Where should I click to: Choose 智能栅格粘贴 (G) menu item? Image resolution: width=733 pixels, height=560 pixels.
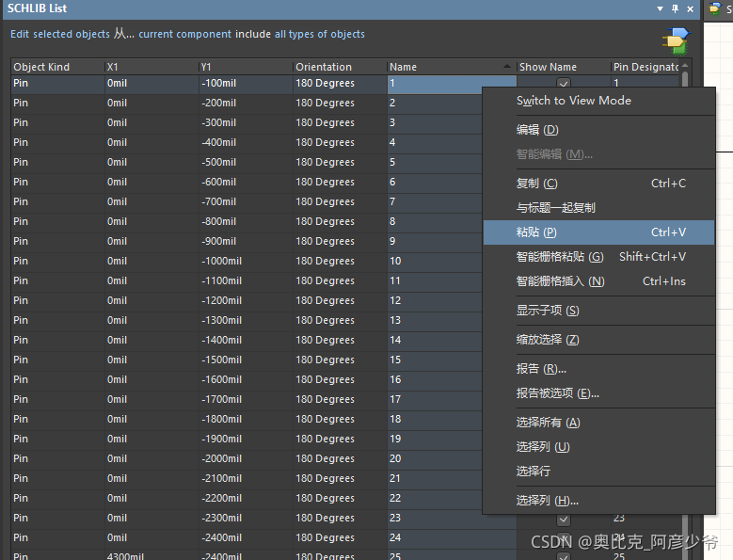pyautogui.click(x=598, y=257)
